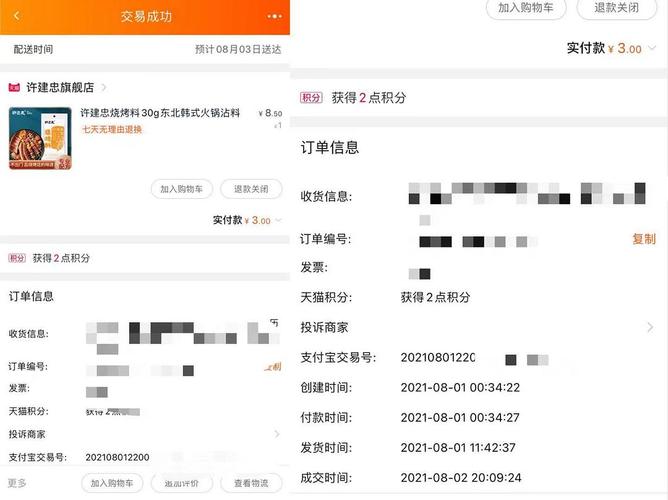The image size is (668, 500).
Task: Select 发货时间 value 2021-08-01 11:42:37
Action: [x=458, y=448]
